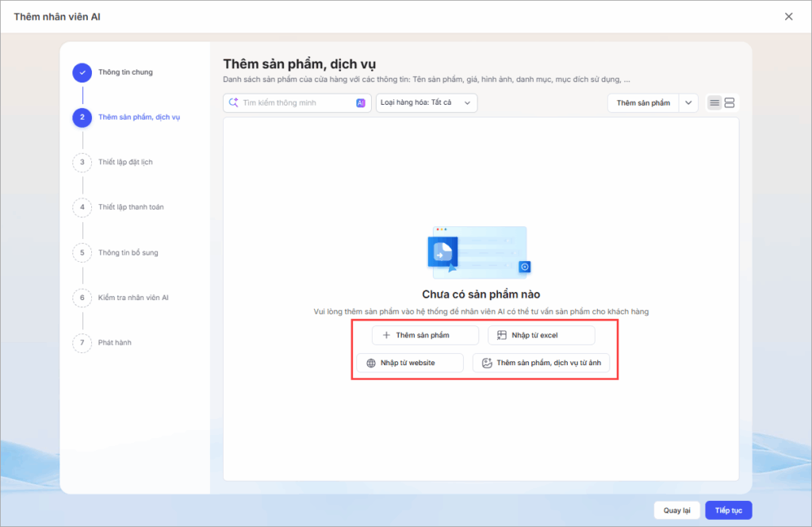This screenshot has width=812, height=527.
Task: Click Nhập từ excel button
Action: tap(541, 335)
